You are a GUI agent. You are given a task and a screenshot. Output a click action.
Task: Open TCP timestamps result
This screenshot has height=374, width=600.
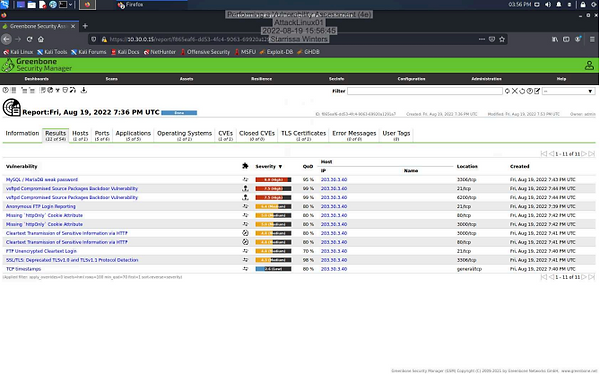pos(23,269)
